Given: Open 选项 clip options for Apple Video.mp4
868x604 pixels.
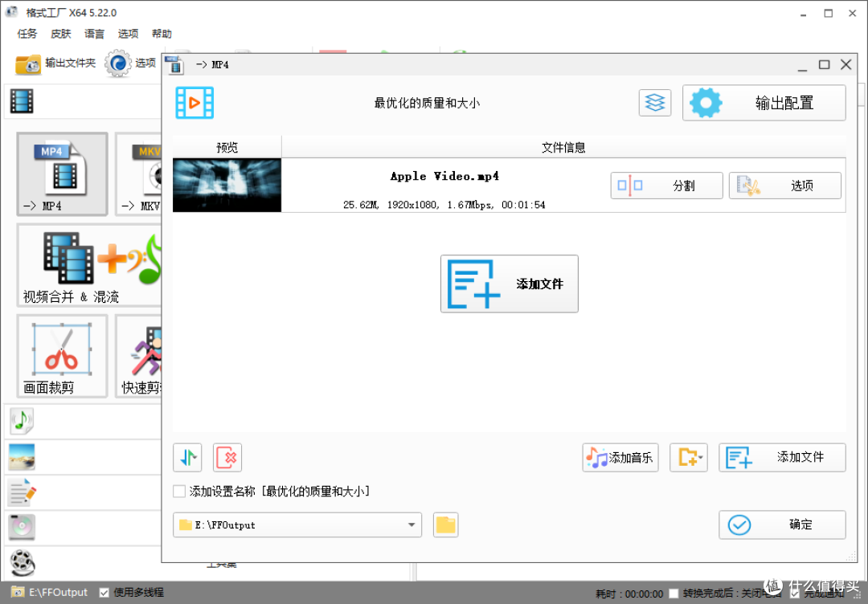Looking at the screenshot, I should click(785, 186).
